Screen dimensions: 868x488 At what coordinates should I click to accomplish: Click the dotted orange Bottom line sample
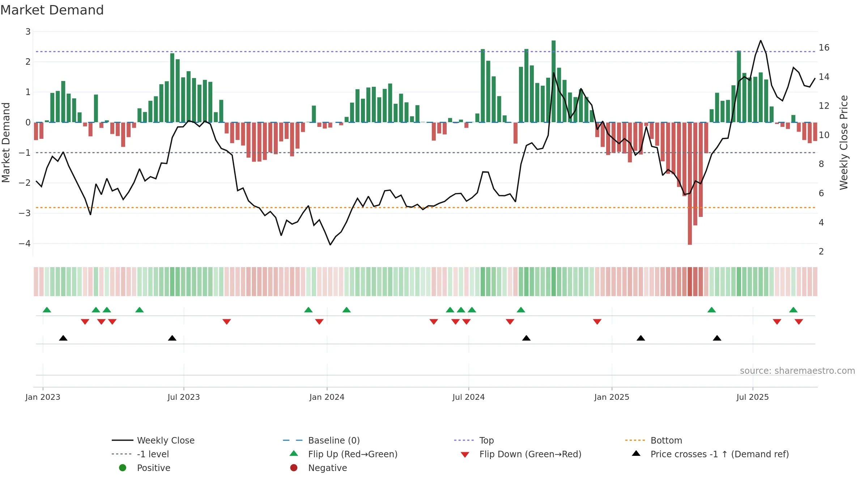pyautogui.click(x=635, y=440)
